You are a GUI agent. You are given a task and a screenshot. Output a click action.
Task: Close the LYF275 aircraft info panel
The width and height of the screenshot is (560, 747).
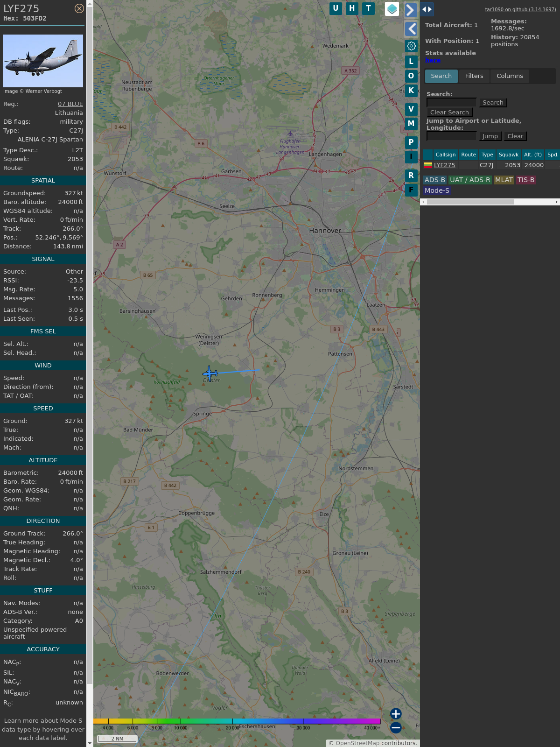click(x=79, y=8)
